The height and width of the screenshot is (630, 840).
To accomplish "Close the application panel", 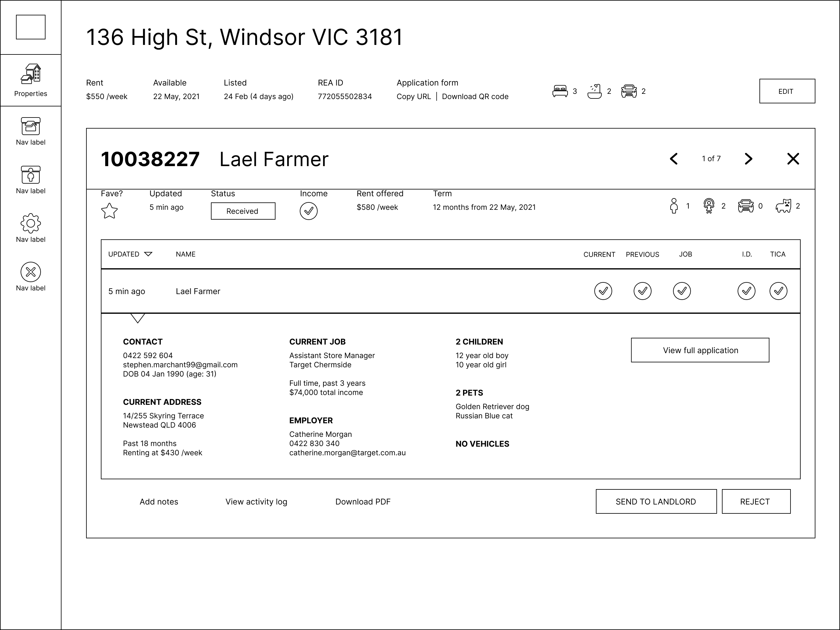I will tap(793, 159).
